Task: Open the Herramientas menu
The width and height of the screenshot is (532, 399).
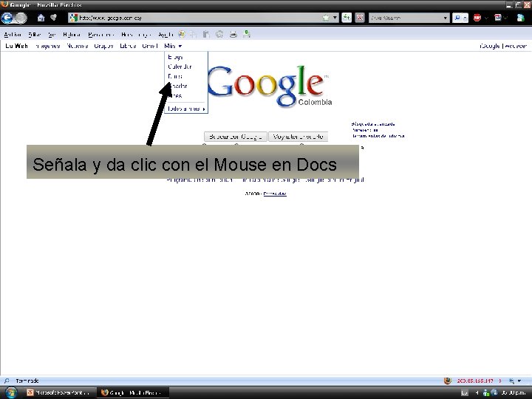Action: pyautogui.click(x=136, y=35)
